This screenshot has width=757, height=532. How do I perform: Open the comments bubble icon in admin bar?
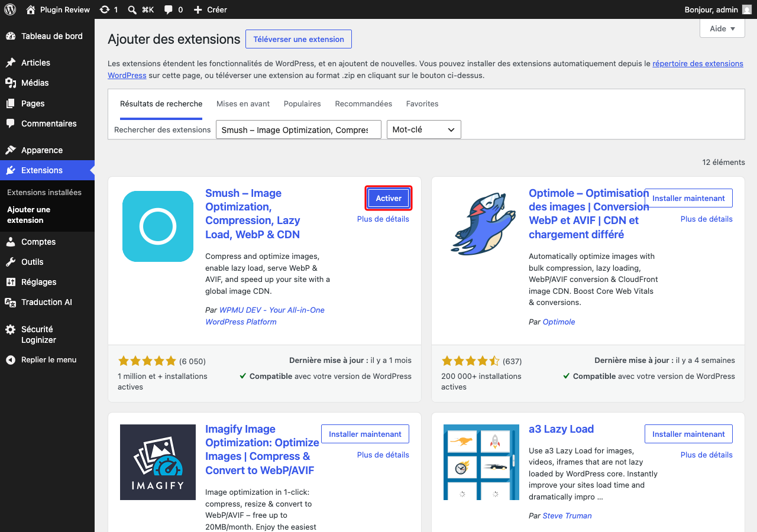169,9
